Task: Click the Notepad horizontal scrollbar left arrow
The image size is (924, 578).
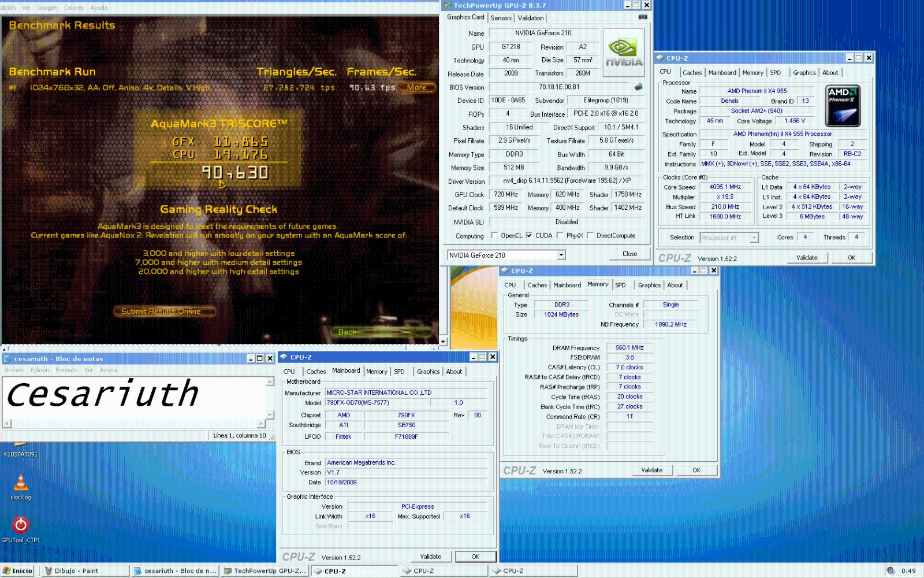Action: [x=7, y=424]
